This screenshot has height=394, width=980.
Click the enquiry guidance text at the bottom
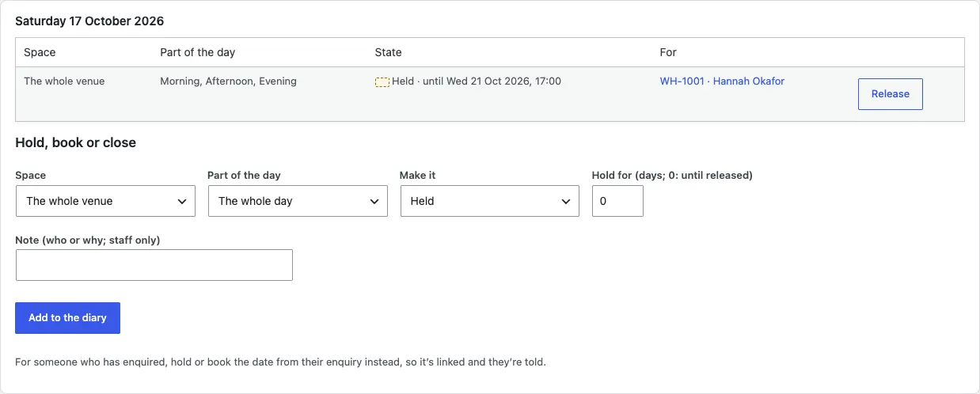pyautogui.click(x=280, y=362)
